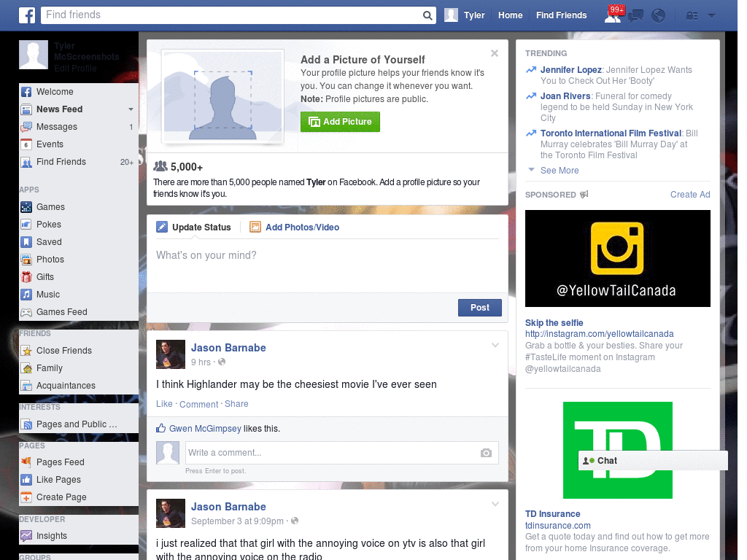
Task: Attach photo via comment camera icon
Action: pos(486,453)
